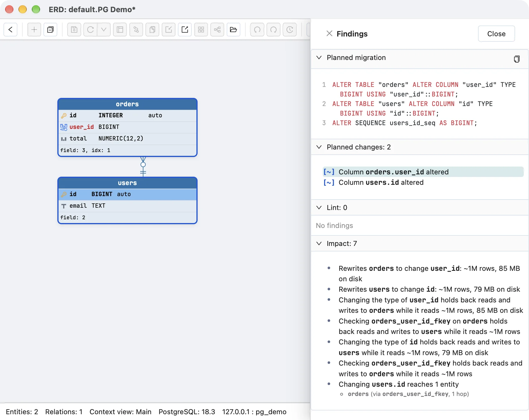Select the user_id column in orders

pyautogui.click(x=127, y=127)
